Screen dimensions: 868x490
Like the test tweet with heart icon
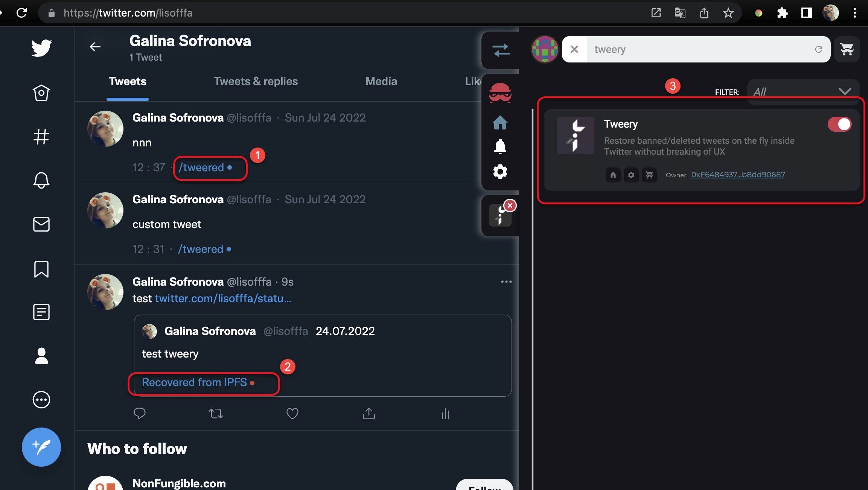(x=292, y=414)
